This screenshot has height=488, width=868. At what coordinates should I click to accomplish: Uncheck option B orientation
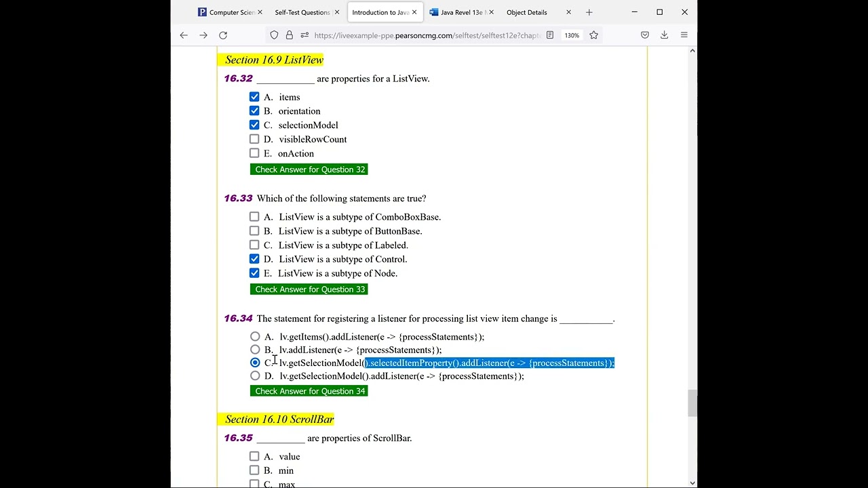[254, 110]
